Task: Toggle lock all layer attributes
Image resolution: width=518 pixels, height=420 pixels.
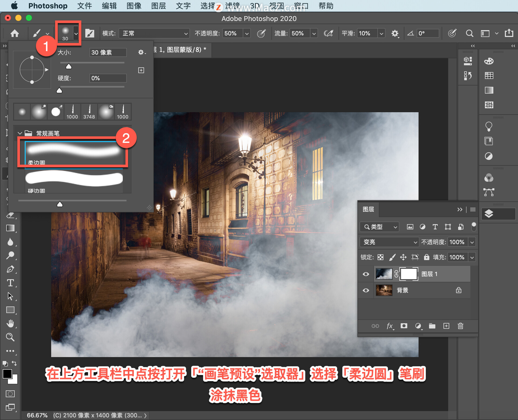Action: 427,257
